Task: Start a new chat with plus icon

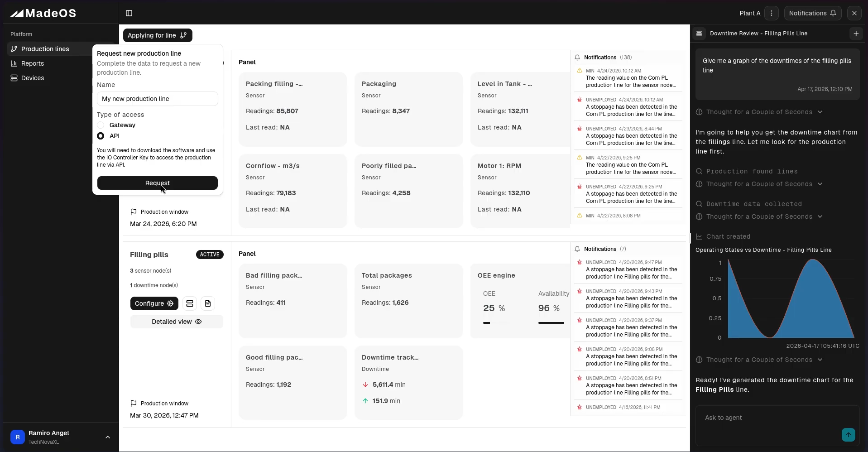Action: point(856,34)
